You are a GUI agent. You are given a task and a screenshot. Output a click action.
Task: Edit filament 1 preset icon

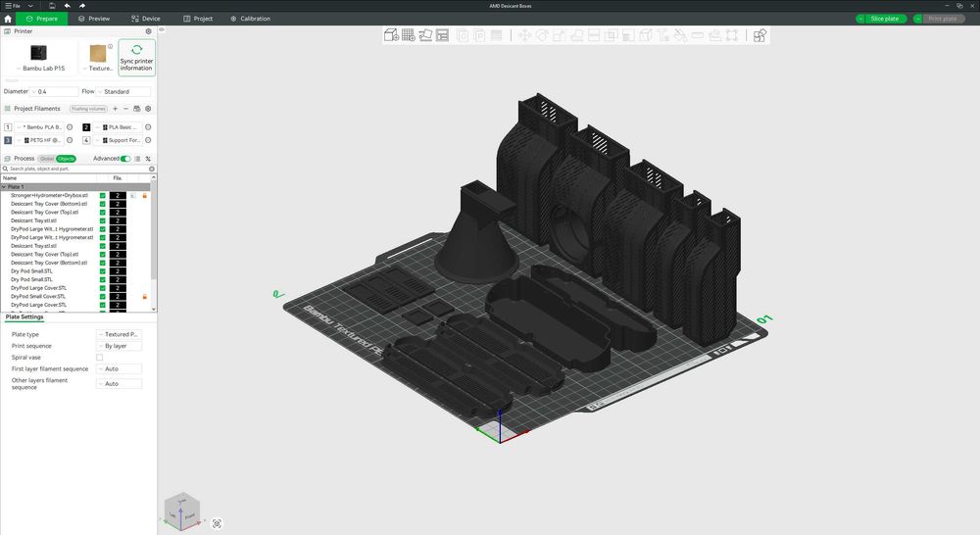(70, 126)
